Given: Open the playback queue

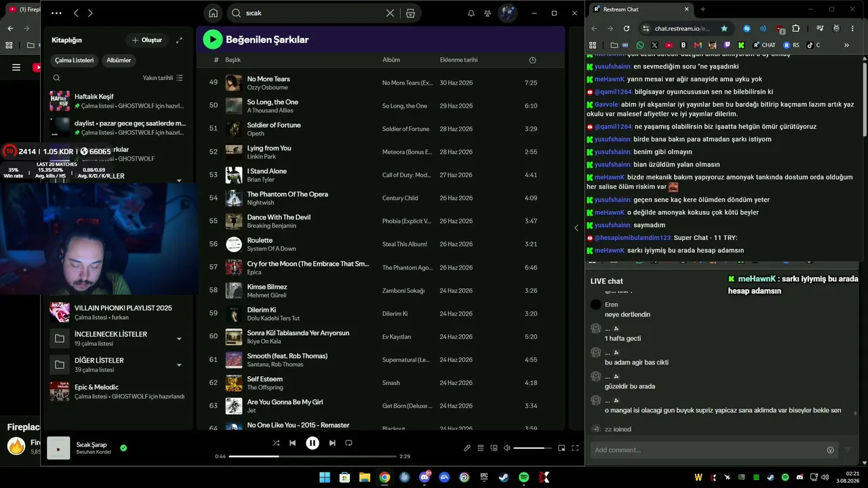Looking at the screenshot, I should 481,448.
